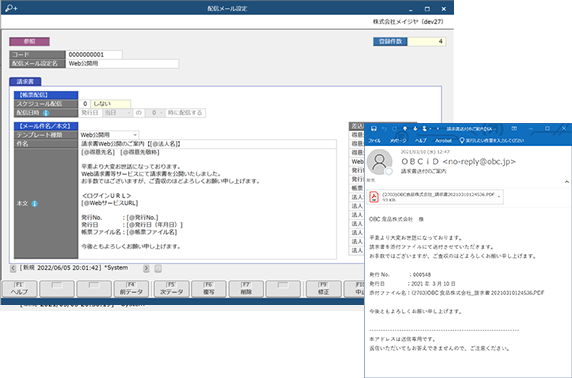Click the ribbon display options icon
572x378 pixels.
514,128
